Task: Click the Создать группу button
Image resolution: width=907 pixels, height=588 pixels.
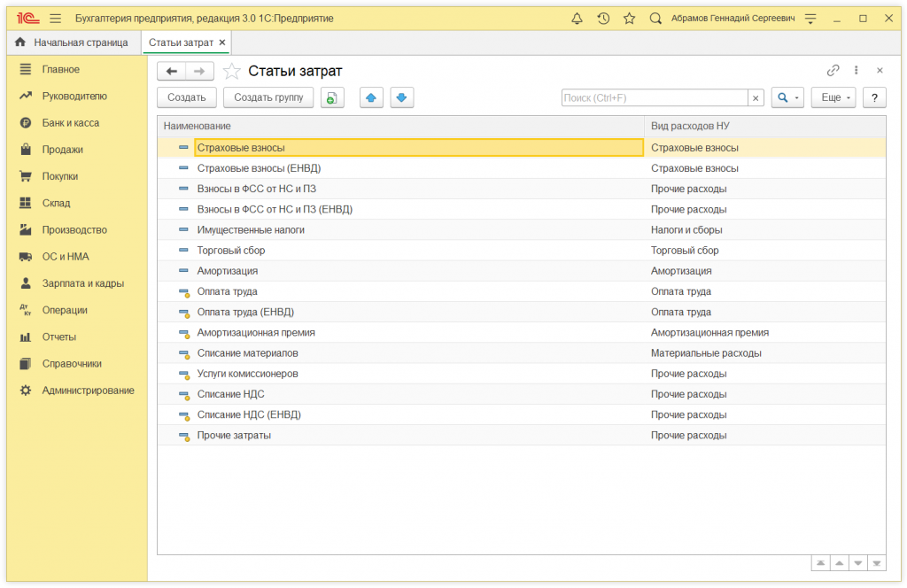Action: [x=268, y=97]
